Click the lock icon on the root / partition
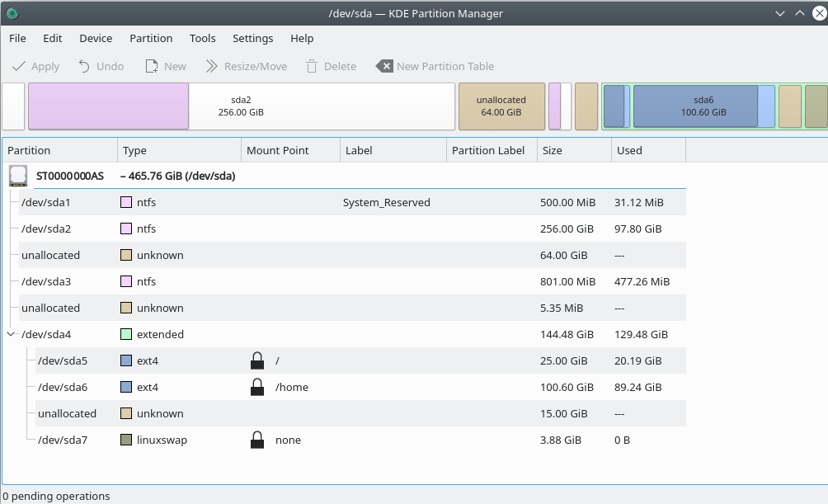The width and height of the screenshot is (828, 504). (256, 360)
